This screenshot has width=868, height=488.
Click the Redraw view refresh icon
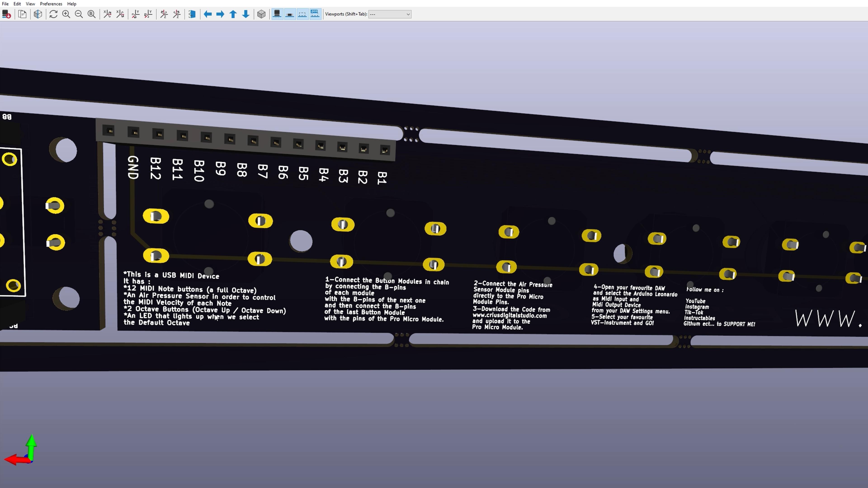[x=53, y=14]
